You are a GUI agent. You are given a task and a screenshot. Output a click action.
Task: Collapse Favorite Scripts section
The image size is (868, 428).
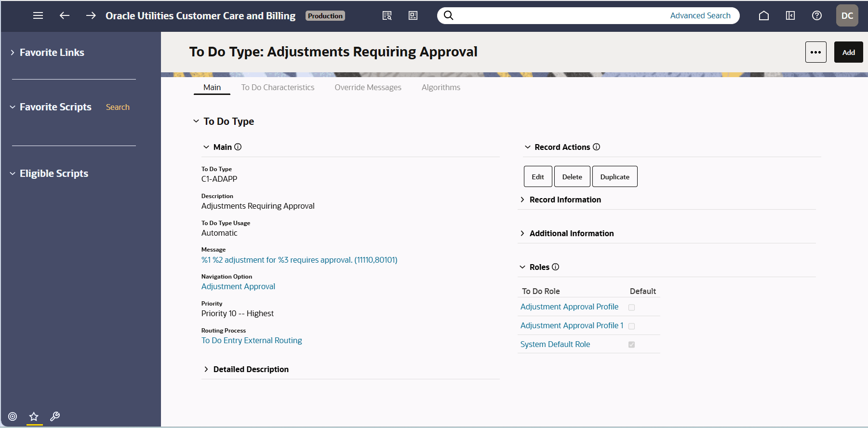[13, 107]
